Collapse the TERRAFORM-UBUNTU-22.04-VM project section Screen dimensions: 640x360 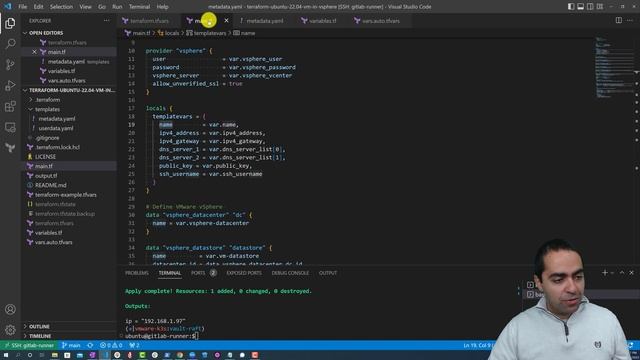69,90
